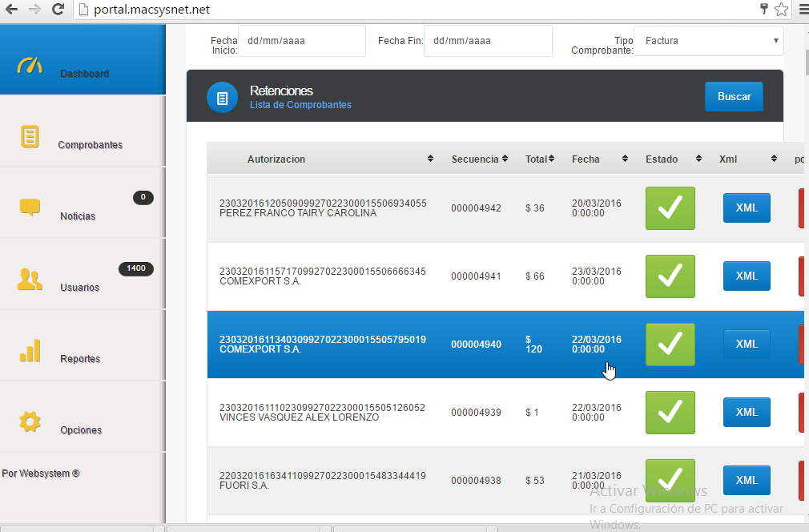Screen dimensions: 809x532
Task: Click green check status for COMEXPORT 000004941
Action: tap(670, 276)
